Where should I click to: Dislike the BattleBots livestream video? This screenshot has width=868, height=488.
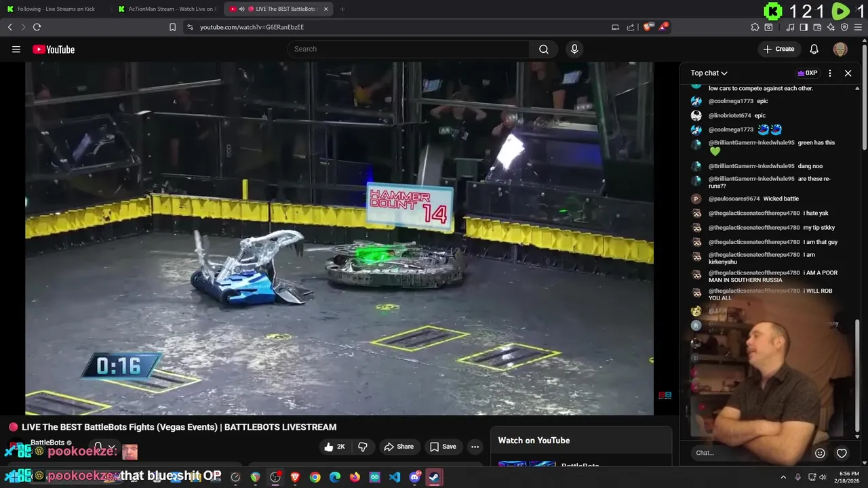click(x=363, y=447)
